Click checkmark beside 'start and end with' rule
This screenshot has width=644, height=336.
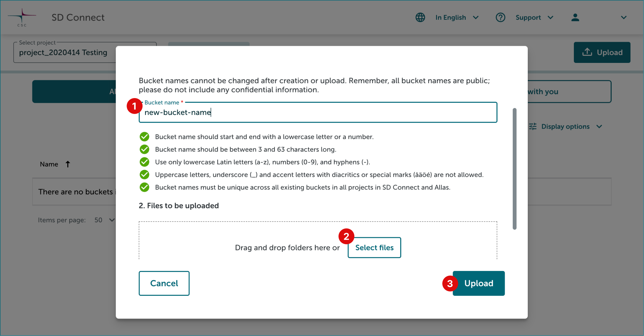144,137
